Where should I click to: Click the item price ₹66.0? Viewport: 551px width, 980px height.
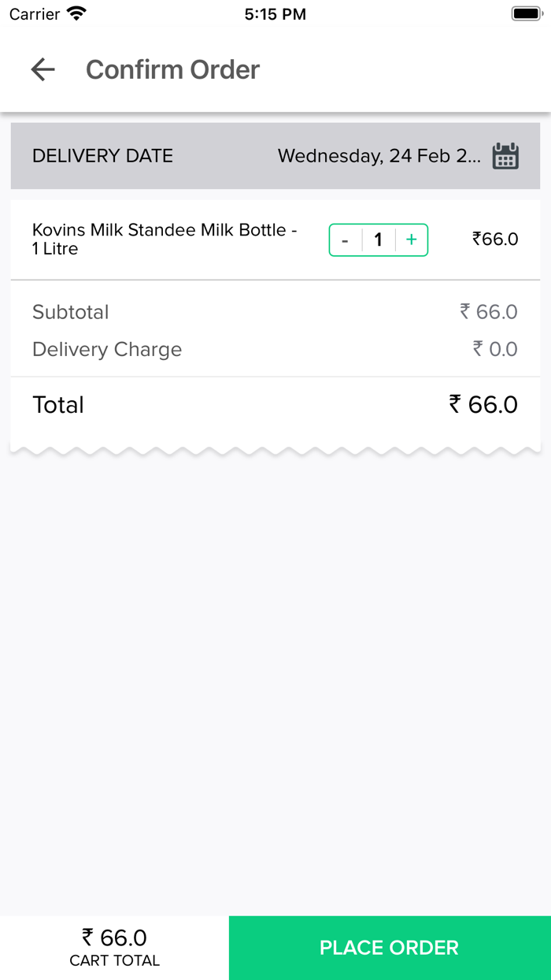494,239
